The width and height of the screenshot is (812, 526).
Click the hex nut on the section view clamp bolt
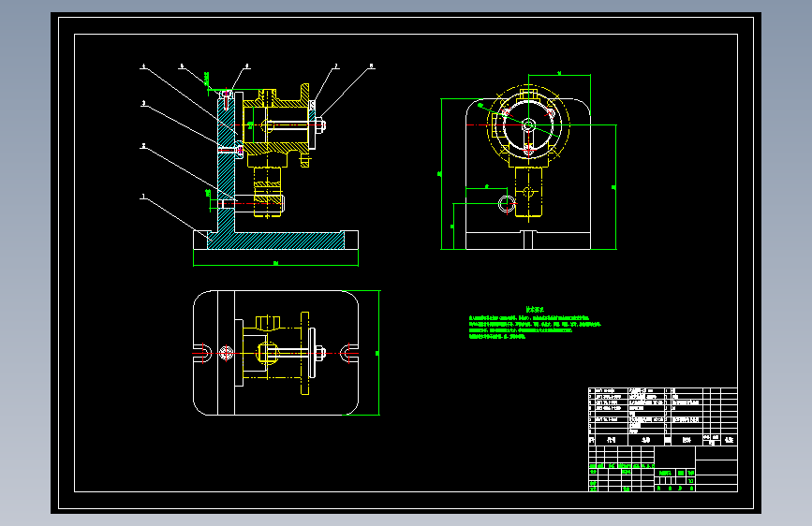pyautogui.click(x=319, y=124)
